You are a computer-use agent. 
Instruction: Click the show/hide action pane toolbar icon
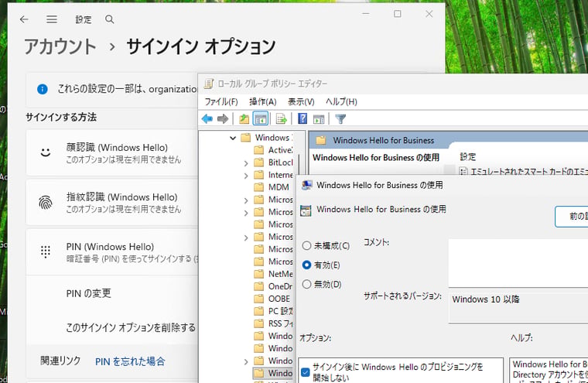click(x=319, y=119)
